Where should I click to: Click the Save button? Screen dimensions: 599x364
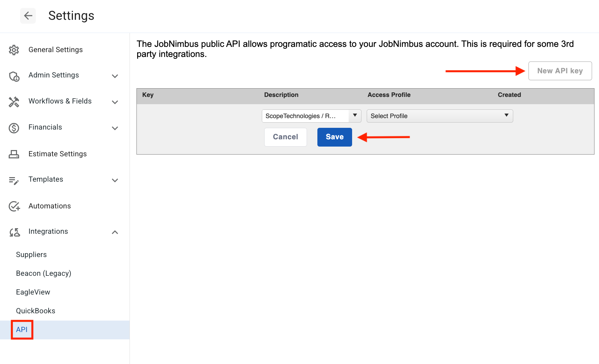(x=335, y=137)
